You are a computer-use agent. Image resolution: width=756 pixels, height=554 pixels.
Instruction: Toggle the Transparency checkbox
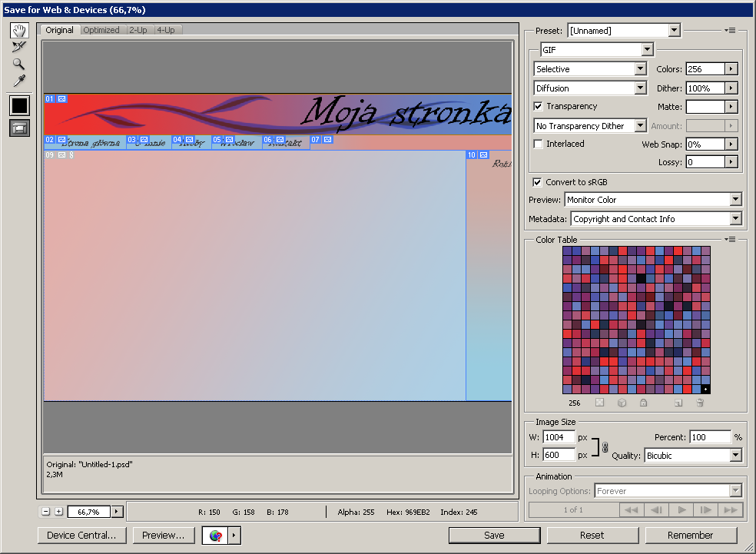coord(538,106)
